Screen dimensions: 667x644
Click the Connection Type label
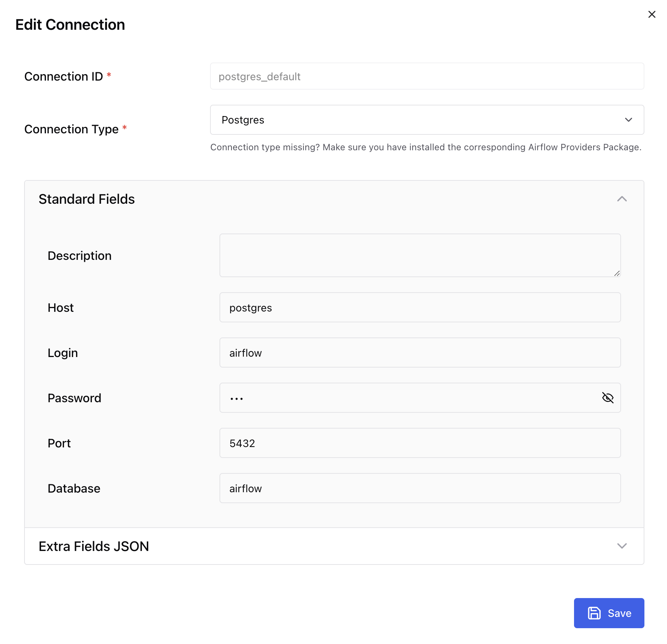[x=72, y=129]
